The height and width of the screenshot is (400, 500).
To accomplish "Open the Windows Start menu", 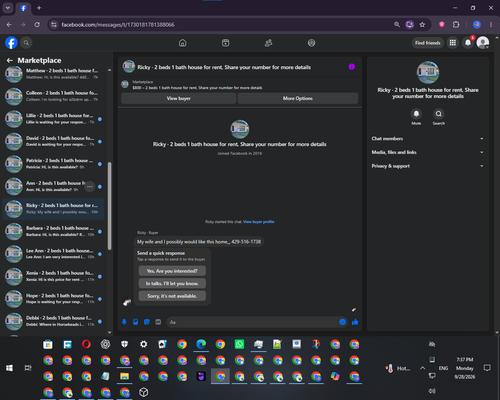I will (x=9, y=368).
